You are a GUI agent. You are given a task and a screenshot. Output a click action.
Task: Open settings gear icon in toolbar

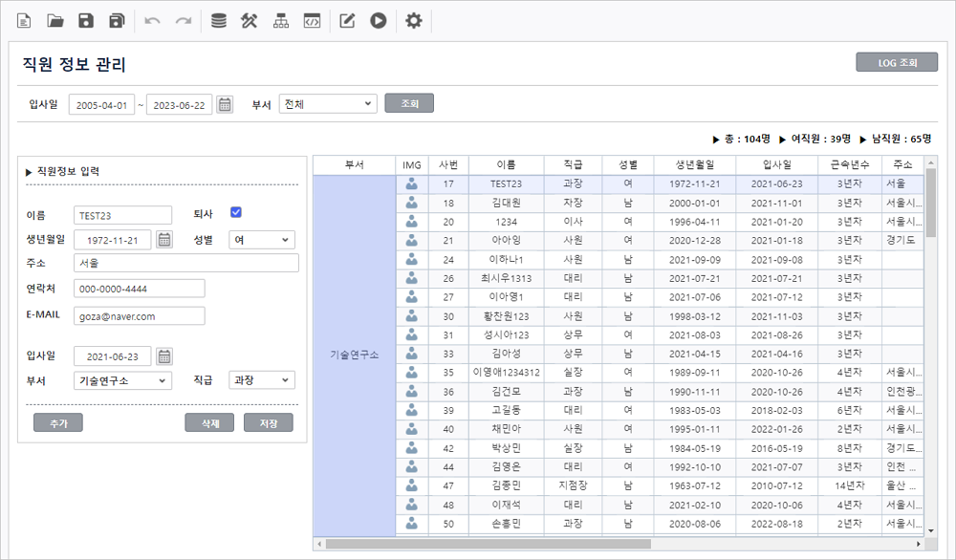[413, 21]
